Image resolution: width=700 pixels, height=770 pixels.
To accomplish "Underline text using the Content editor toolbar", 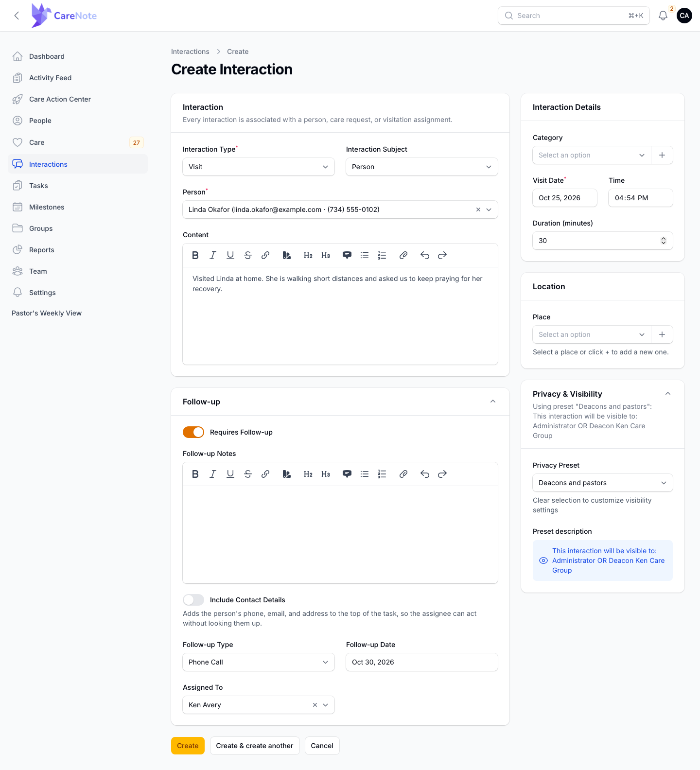I will 230,255.
